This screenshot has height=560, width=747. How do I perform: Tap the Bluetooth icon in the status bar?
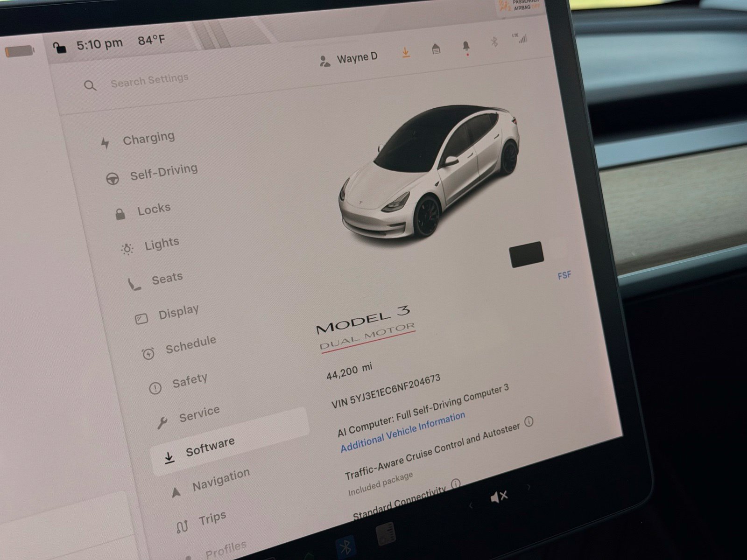pyautogui.click(x=494, y=42)
